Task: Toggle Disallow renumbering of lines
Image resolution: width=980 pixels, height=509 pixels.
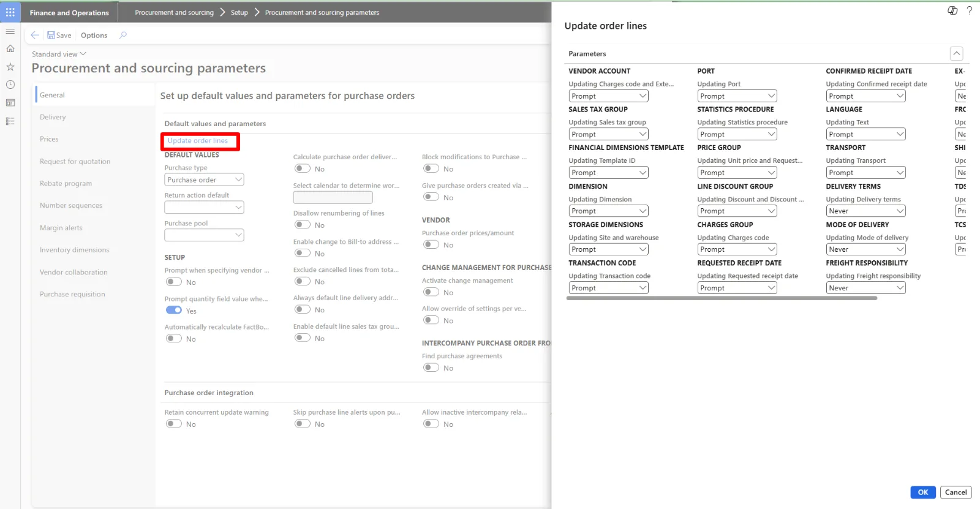Action: pos(303,225)
